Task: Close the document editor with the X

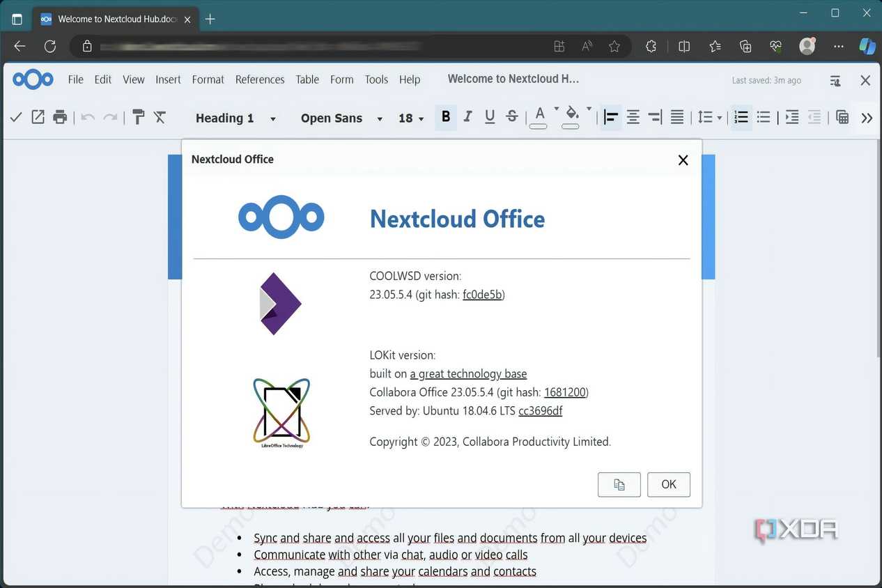Action: coord(865,80)
